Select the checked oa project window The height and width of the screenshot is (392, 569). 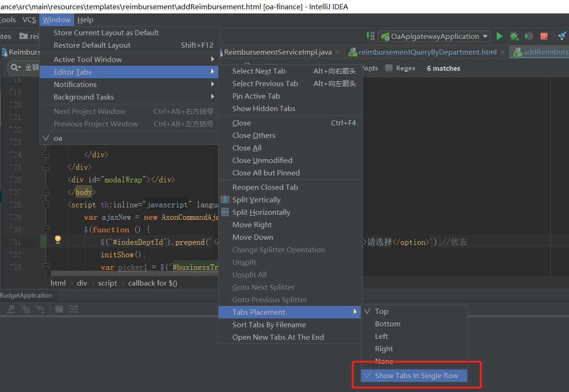129,138
